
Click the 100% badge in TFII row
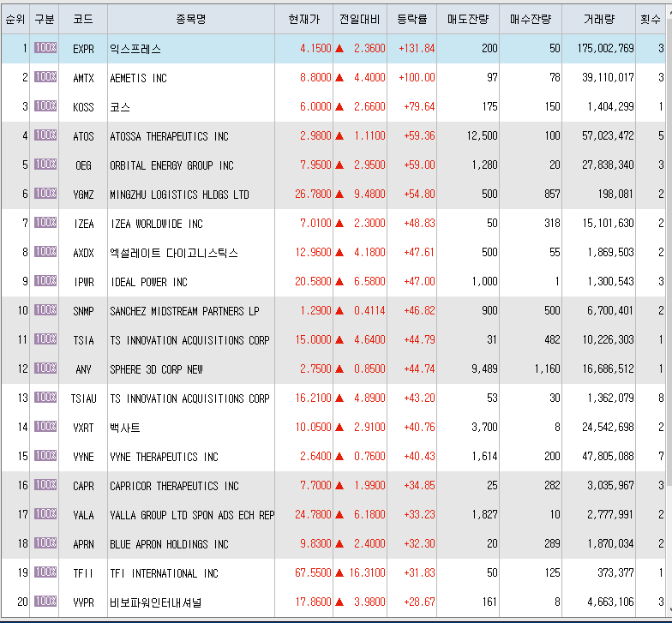click(45, 572)
